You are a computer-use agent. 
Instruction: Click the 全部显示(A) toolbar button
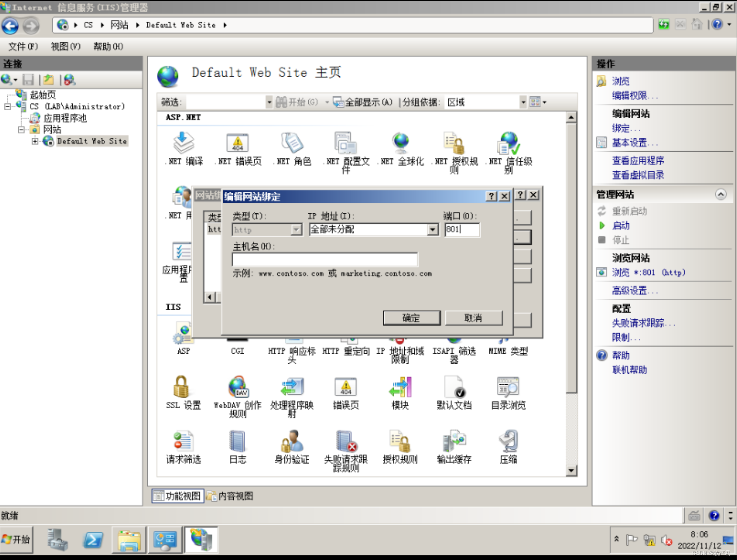click(363, 102)
